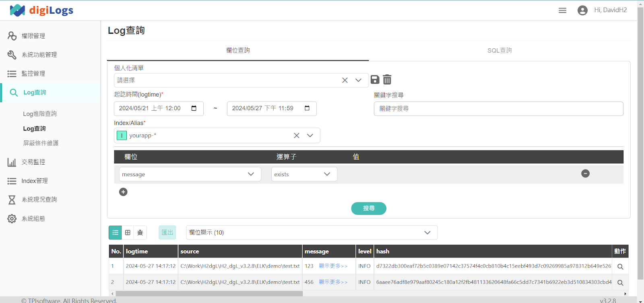This screenshot has width=644, height=303.
Task: Open the end time calendar picker
Action: 307,108
